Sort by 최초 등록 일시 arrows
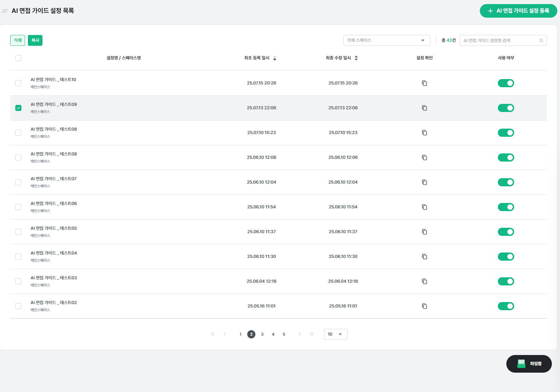 point(275,58)
